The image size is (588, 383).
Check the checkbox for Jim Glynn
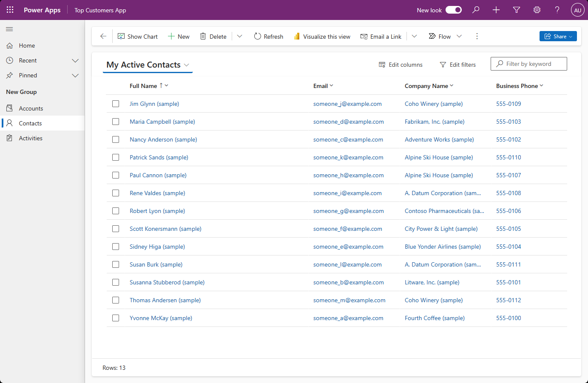(x=116, y=104)
